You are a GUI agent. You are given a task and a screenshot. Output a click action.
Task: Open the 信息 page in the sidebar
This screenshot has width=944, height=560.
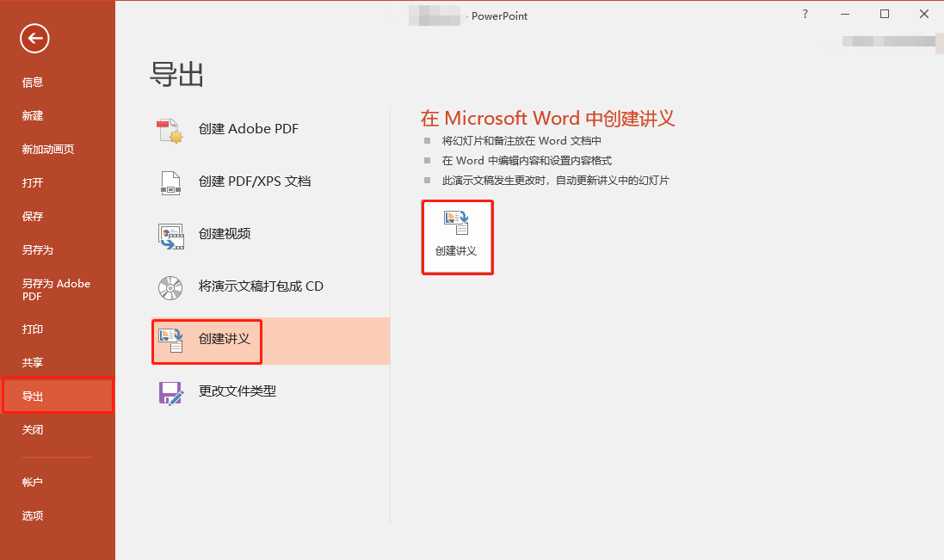[33, 83]
